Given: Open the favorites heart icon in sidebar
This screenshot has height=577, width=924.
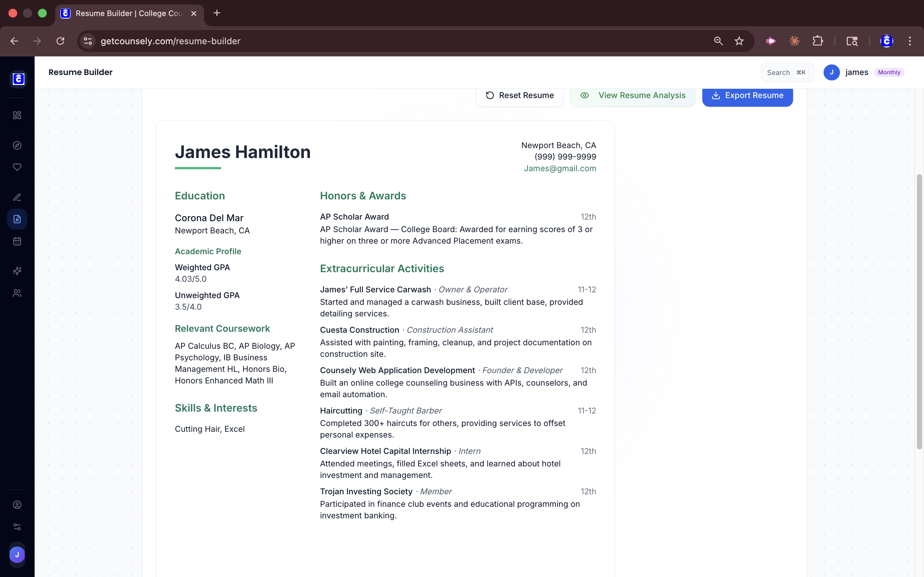Looking at the screenshot, I should point(17,167).
